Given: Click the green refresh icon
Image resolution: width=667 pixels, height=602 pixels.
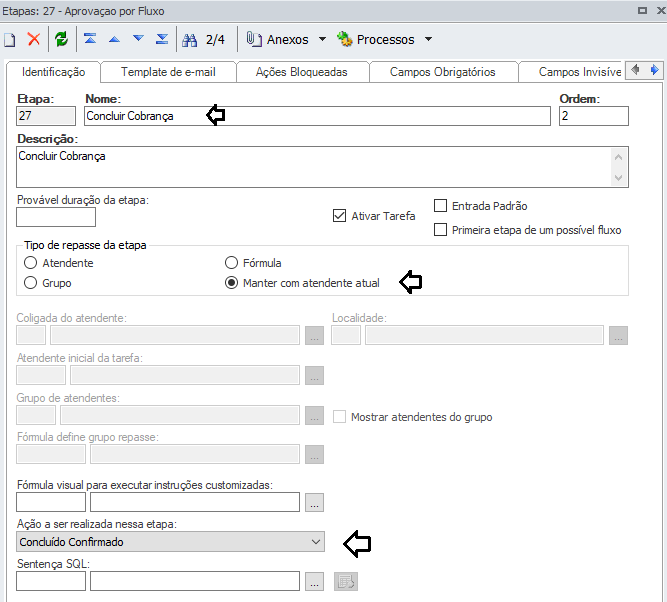Looking at the screenshot, I should tap(62, 40).
